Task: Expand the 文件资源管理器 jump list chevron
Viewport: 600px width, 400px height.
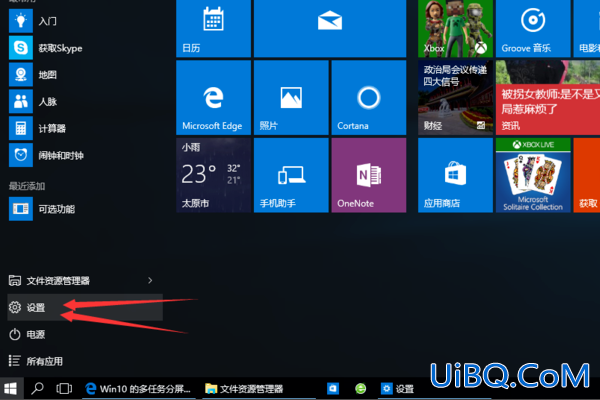Action: [x=150, y=281]
